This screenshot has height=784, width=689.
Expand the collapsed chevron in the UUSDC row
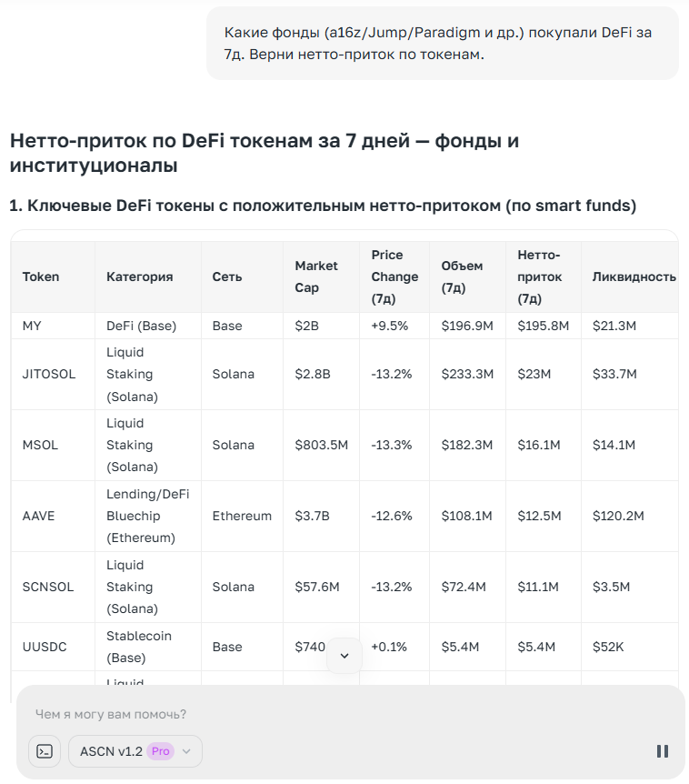coord(344,654)
